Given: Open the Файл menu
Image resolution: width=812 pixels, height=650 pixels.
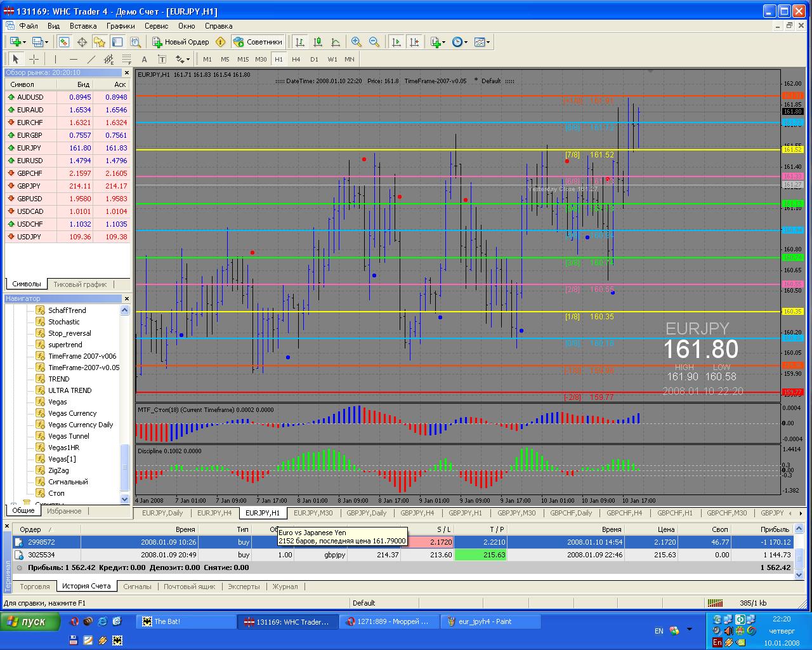Looking at the screenshot, I should coord(29,26).
